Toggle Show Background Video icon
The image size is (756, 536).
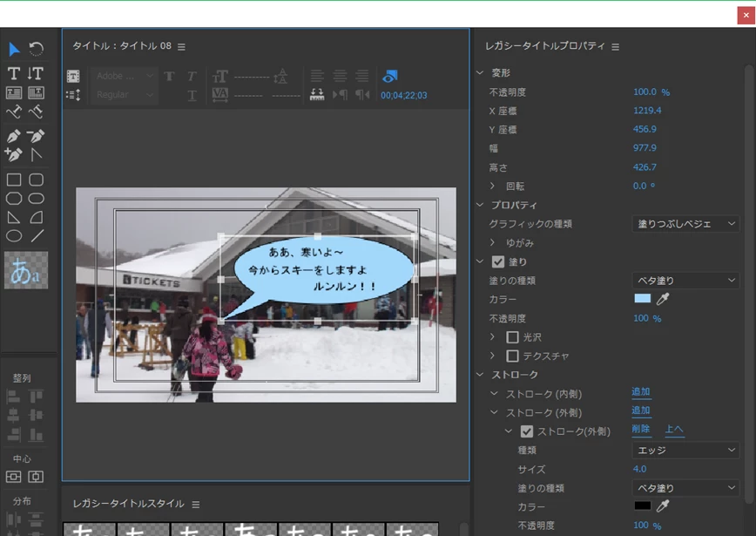(389, 76)
